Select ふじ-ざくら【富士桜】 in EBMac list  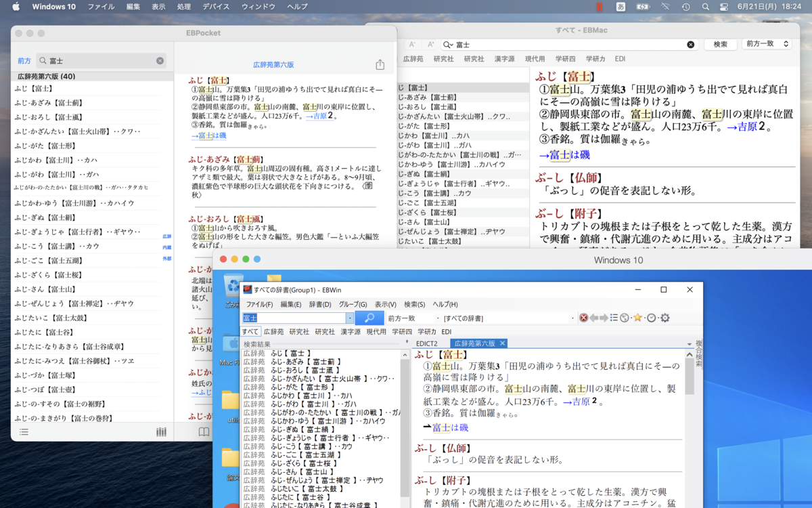click(x=462, y=212)
